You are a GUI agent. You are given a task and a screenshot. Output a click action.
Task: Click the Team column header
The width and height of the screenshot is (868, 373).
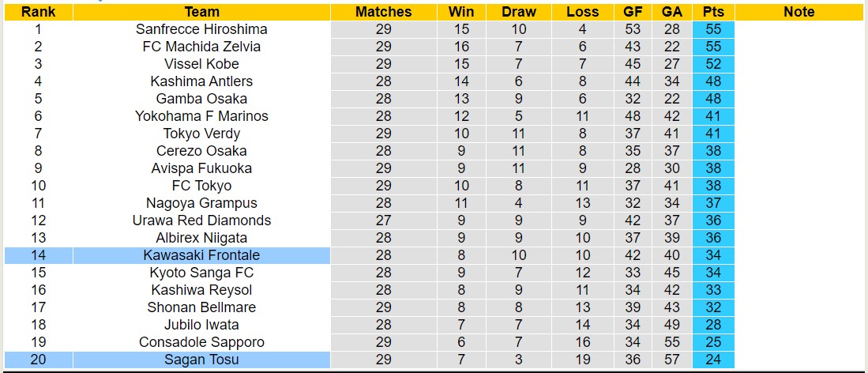pyautogui.click(x=201, y=12)
